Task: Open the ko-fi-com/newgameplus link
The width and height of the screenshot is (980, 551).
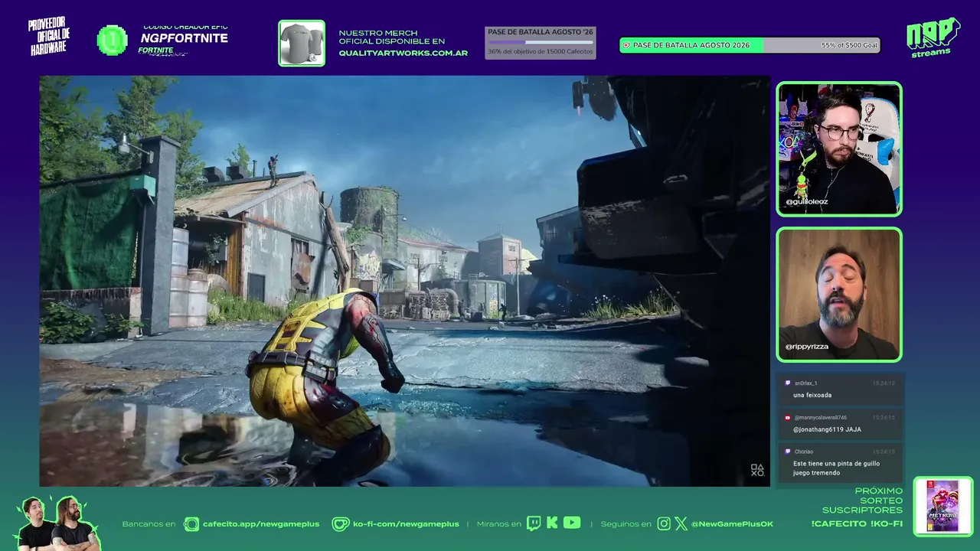Action: point(406,524)
